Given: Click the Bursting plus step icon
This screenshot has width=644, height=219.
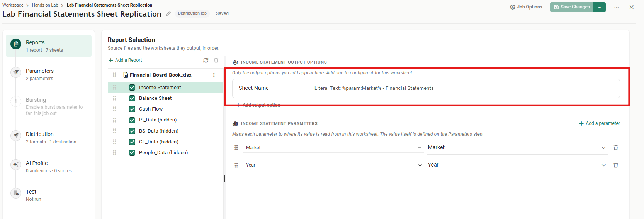Looking at the screenshot, I should (16, 101).
